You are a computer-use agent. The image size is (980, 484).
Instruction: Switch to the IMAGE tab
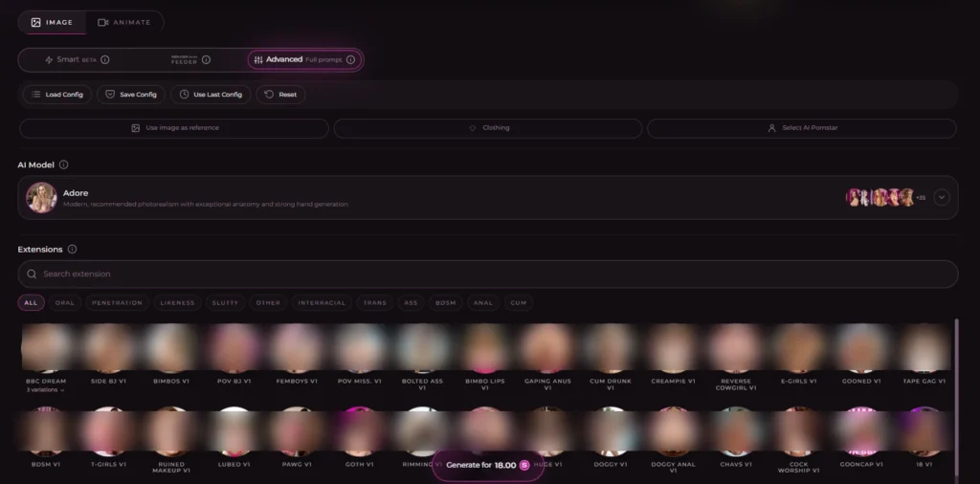click(x=52, y=23)
